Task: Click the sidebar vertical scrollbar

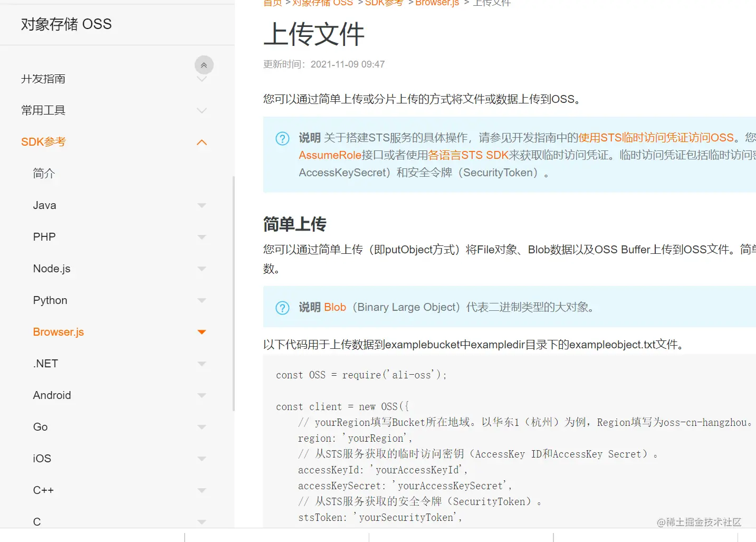Action: pyautogui.click(x=234, y=293)
